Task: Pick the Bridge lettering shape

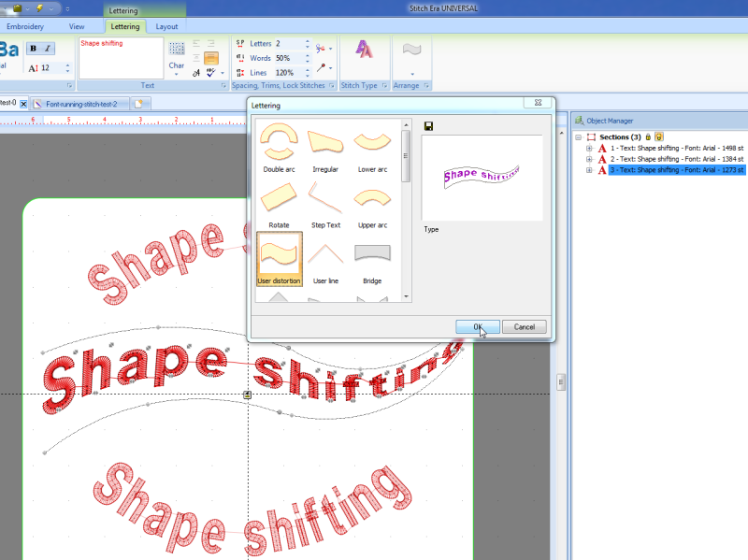Action: pos(372,260)
